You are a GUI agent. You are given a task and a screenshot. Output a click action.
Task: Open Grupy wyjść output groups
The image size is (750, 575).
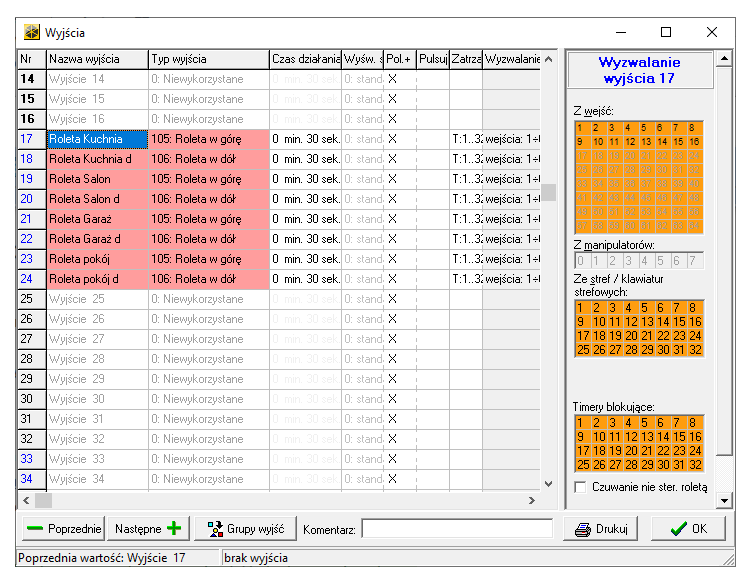(x=245, y=529)
